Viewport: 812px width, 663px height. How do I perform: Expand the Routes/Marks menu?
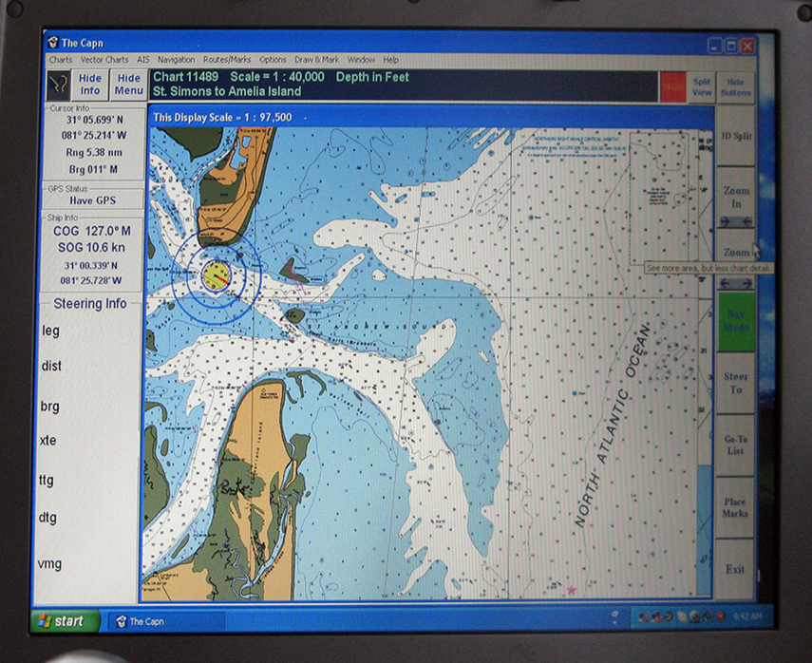(227, 60)
